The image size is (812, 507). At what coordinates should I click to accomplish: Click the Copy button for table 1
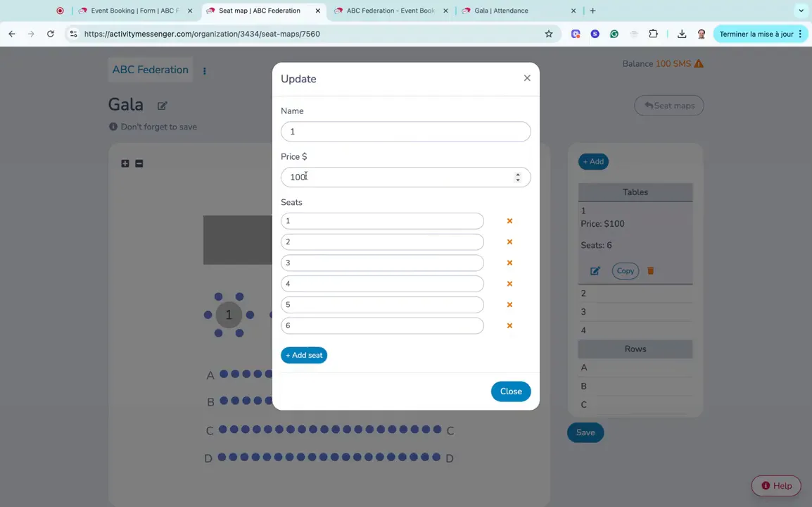coord(625,270)
